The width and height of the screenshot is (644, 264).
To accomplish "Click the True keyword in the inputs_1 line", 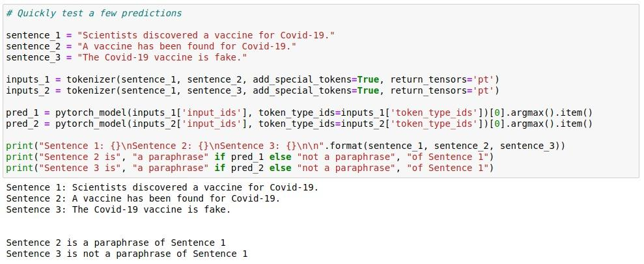I will coord(368,79).
